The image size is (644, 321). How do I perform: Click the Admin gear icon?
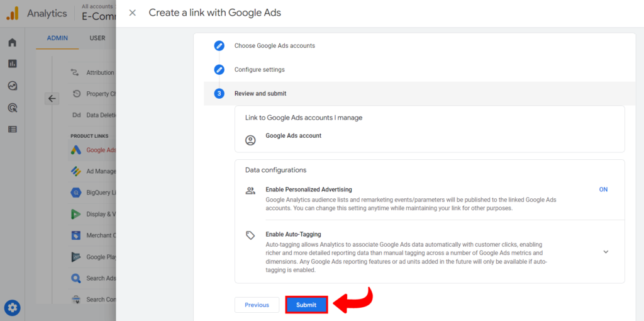(x=13, y=308)
